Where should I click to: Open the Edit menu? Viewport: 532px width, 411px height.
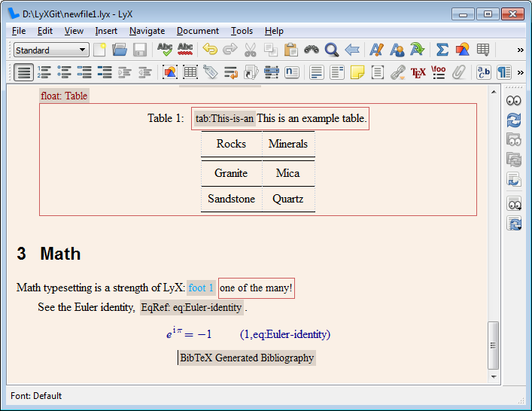point(45,31)
